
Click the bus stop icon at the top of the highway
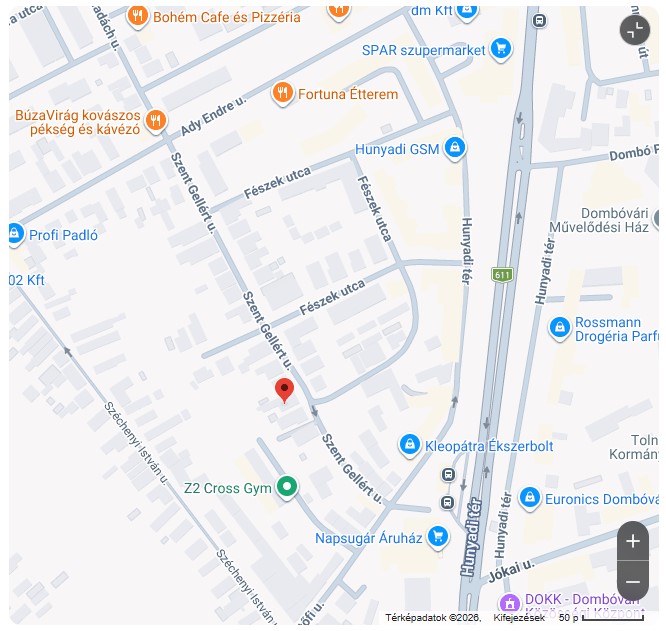coord(539,20)
